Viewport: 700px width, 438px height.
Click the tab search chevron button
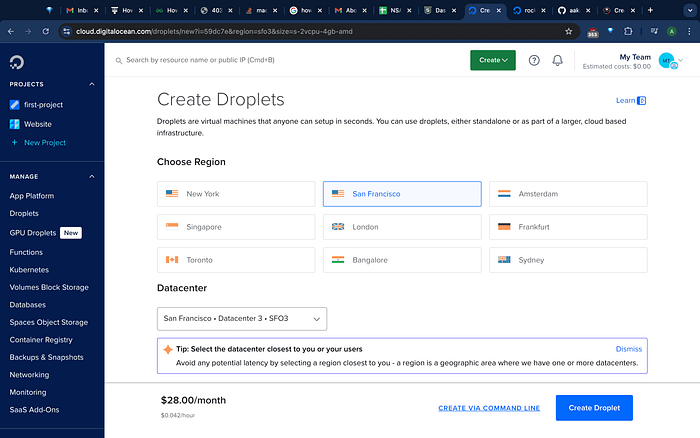690,10
